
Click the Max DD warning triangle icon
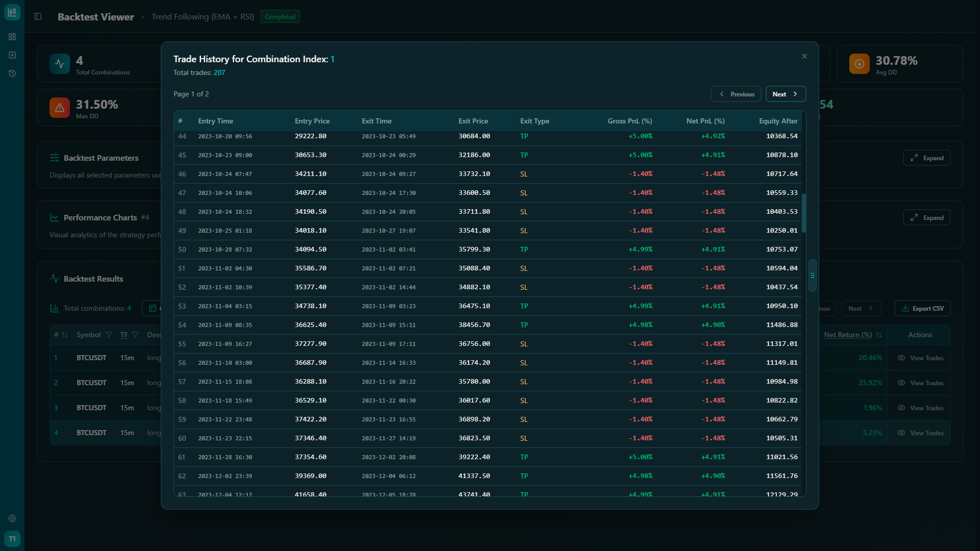tap(60, 108)
